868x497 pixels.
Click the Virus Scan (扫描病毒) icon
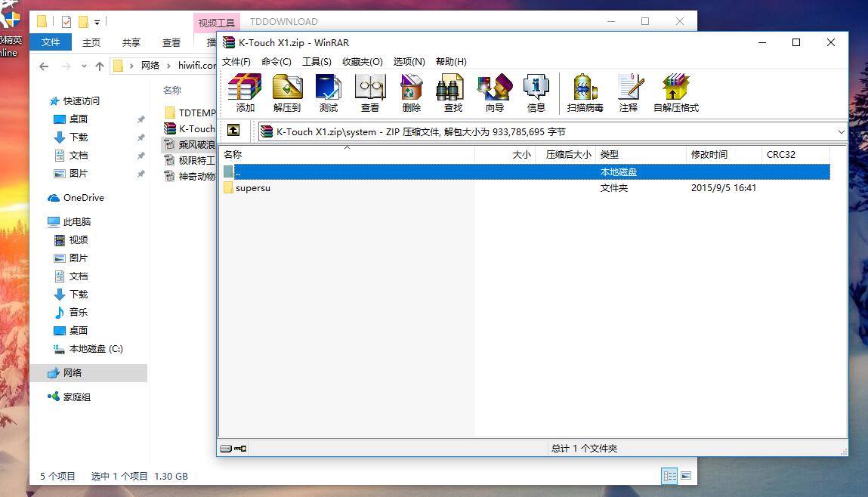pos(585,93)
